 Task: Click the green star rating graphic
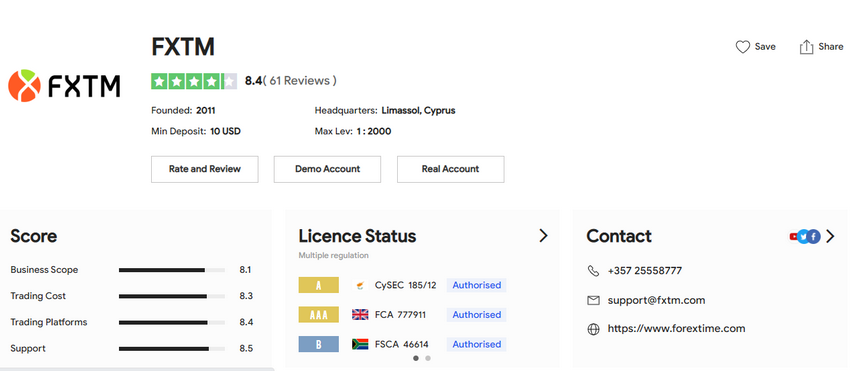[194, 81]
